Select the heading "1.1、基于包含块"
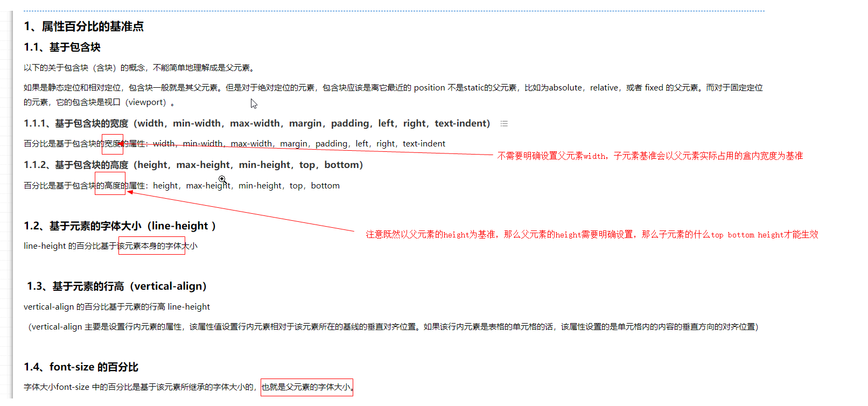Image resolution: width=868 pixels, height=406 pixels. (62, 47)
